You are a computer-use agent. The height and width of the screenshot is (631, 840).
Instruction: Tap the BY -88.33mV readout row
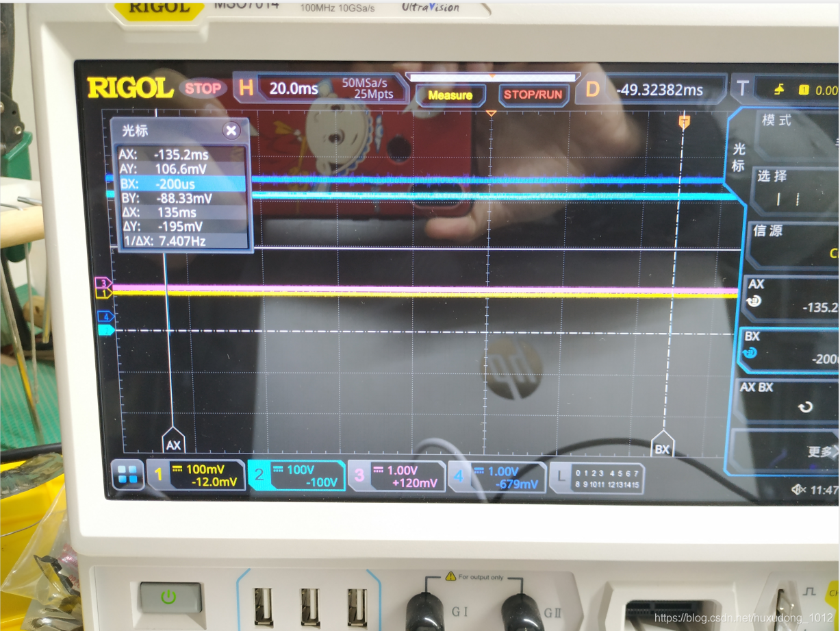182,198
